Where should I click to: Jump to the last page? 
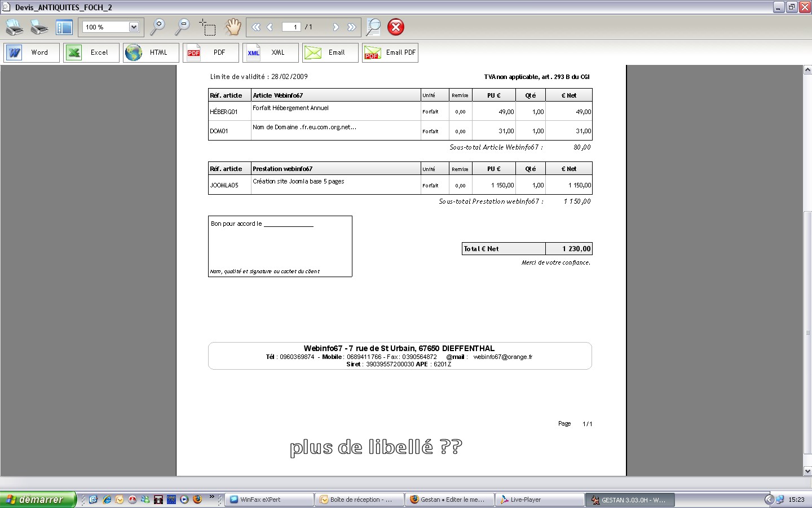tap(352, 27)
